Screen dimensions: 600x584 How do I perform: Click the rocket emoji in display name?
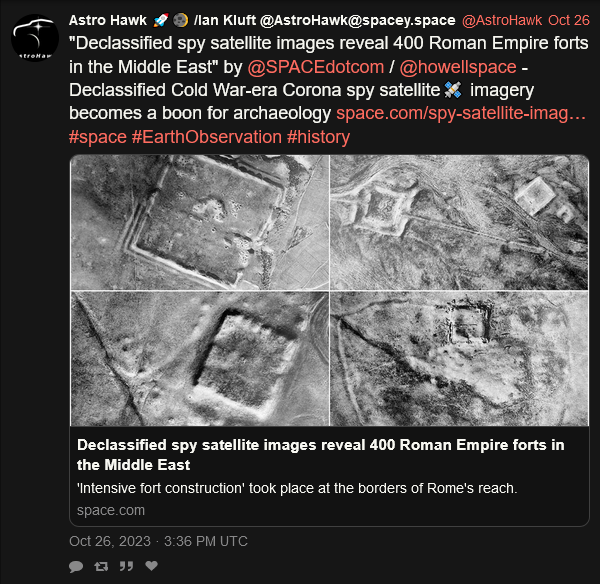coord(161,20)
